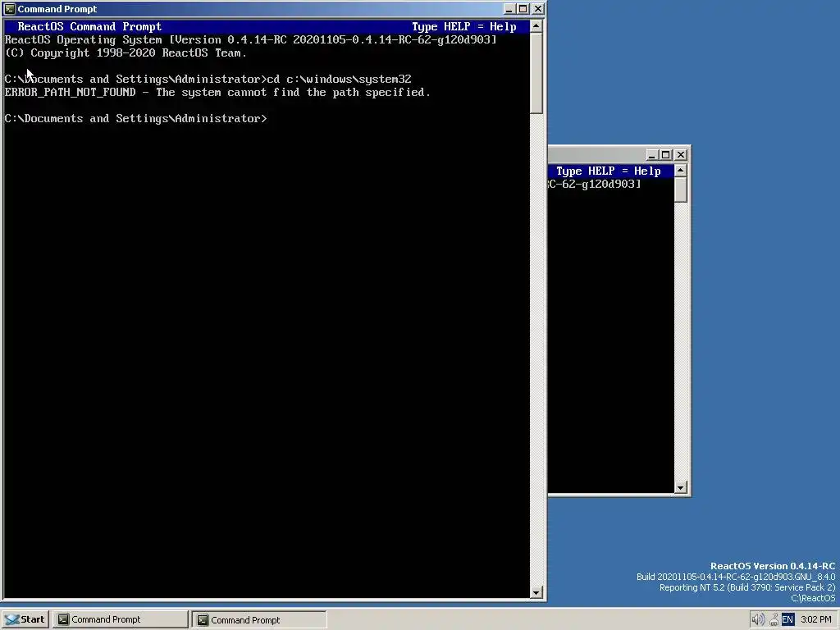Click the last prompt line ending in Administrator>
The height and width of the screenshot is (630, 840).
coord(135,118)
